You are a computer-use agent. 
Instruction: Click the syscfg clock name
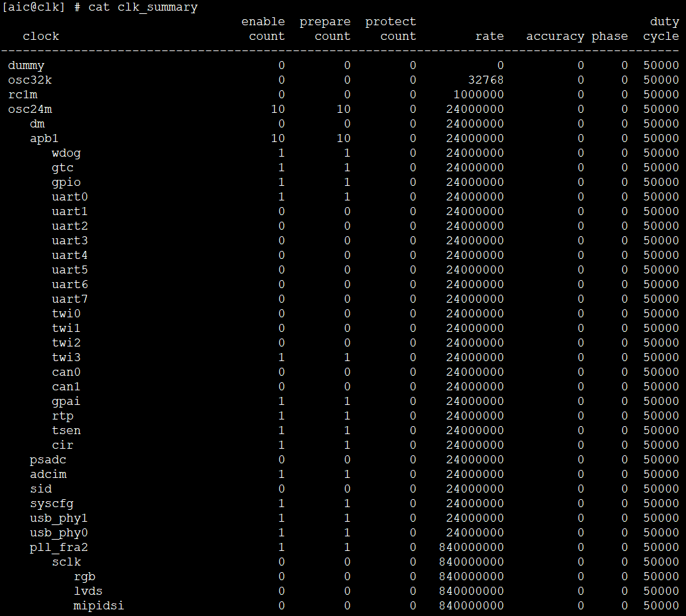pos(52,503)
